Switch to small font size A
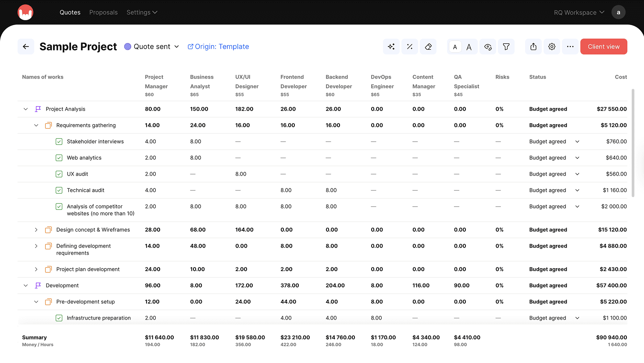The width and height of the screenshot is (644, 363). [x=455, y=47]
